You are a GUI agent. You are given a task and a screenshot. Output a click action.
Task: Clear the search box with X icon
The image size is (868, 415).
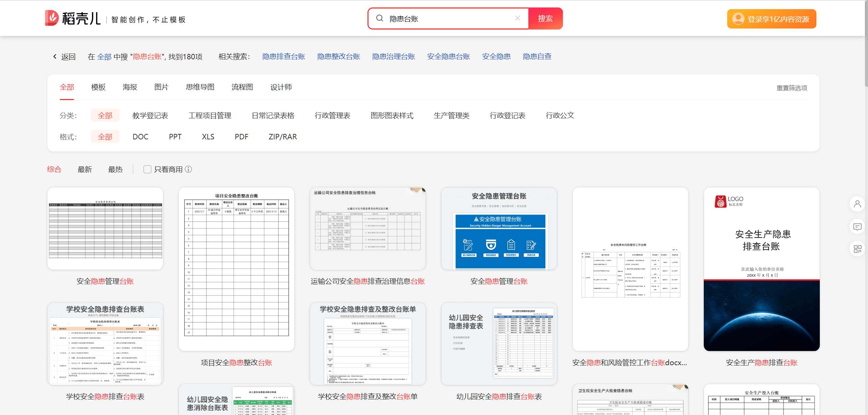[517, 18]
